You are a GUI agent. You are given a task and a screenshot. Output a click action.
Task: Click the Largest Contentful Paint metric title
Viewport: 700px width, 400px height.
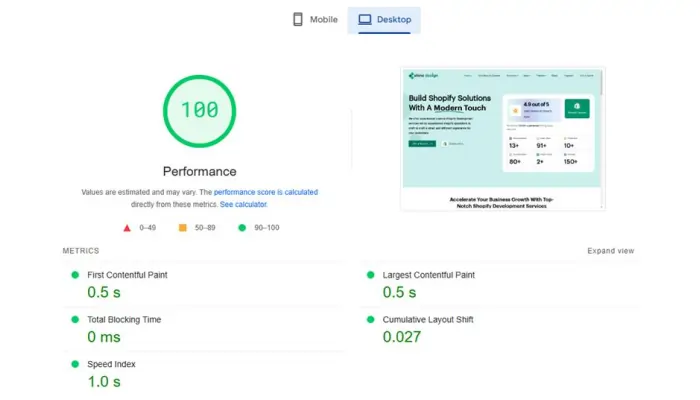(x=429, y=275)
